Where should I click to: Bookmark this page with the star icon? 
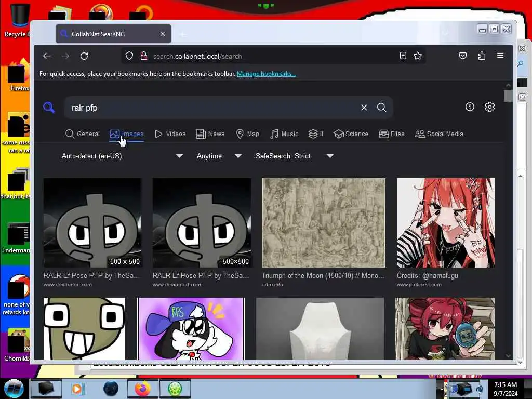pyautogui.click(x=418, y=56)
